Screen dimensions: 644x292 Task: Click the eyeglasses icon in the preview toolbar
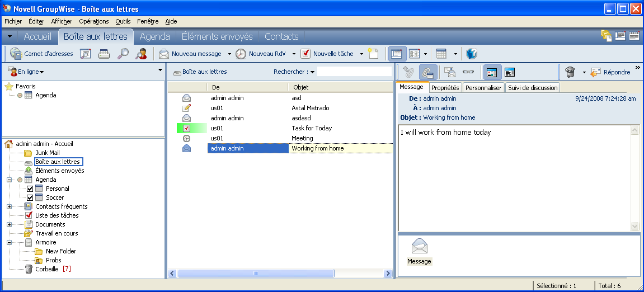pyautogui.click(x=468, y=72)
